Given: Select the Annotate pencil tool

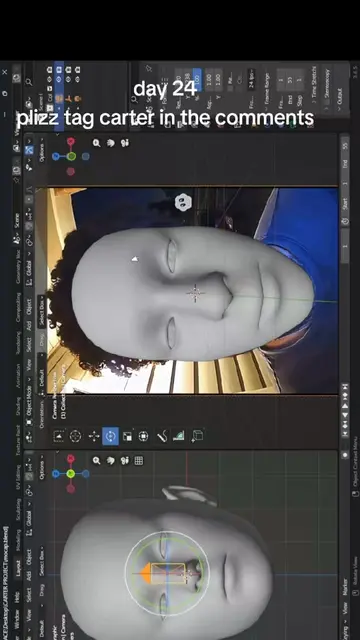Looking at the screenshot, I should pos(162,436).
